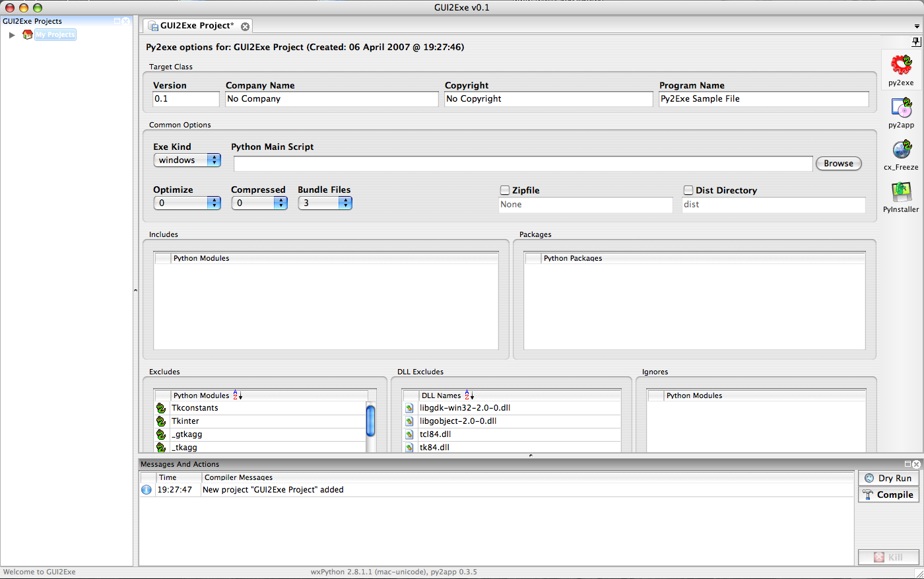Click the Browse button
Image resolution: width=924 pixels, height=579 pixels.
[838, 164]
